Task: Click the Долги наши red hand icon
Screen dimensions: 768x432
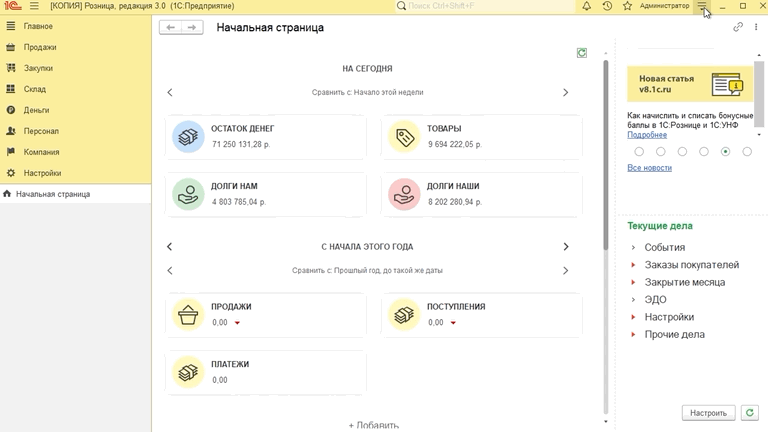Action: click(404, 194)
